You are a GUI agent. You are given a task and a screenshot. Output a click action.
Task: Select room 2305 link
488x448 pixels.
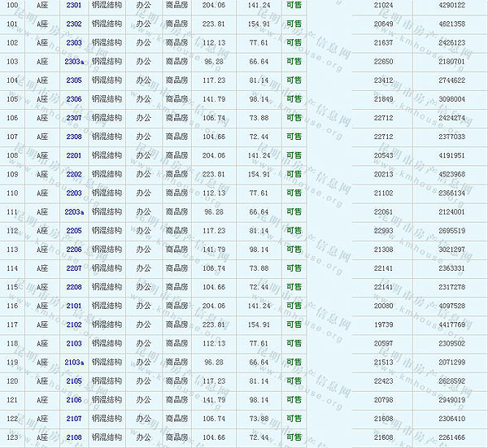(x=74, y=80)
